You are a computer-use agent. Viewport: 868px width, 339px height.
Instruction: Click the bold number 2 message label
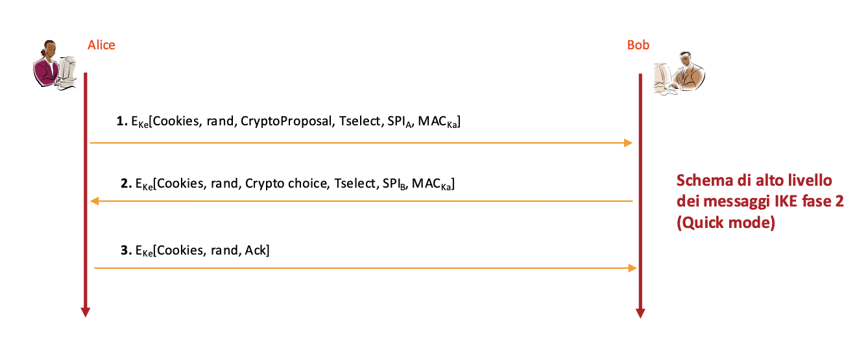(x=125, y=184)
